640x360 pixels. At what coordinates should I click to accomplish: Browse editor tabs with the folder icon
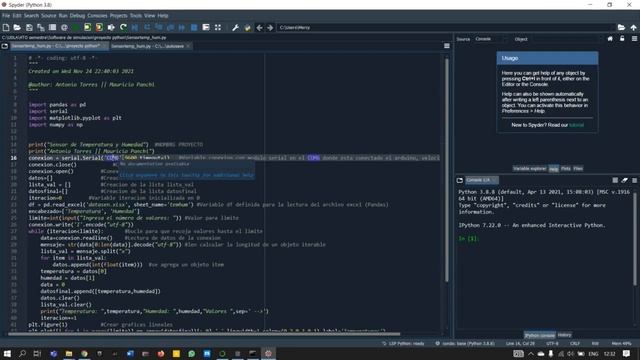(x=5, y=46)
